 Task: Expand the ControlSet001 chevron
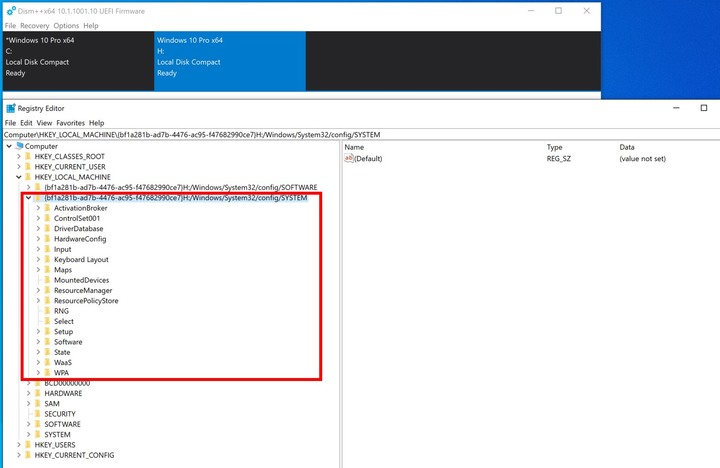[x=38, y=218]
